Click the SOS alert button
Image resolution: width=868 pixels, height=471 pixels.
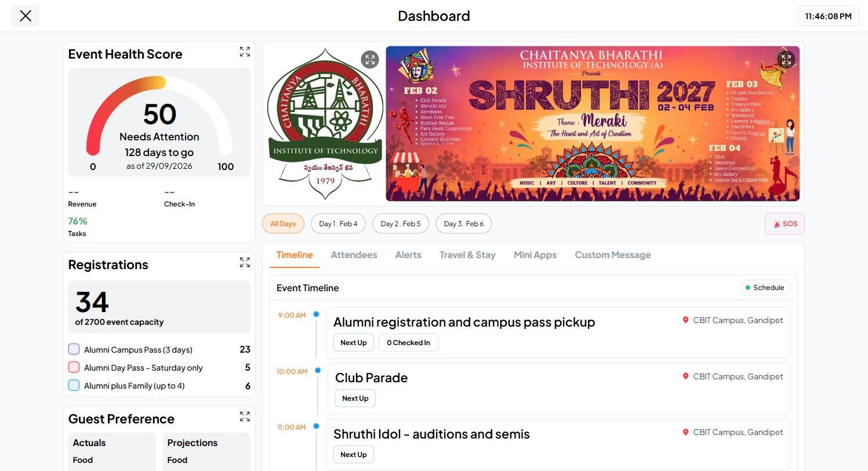[785, 224]
